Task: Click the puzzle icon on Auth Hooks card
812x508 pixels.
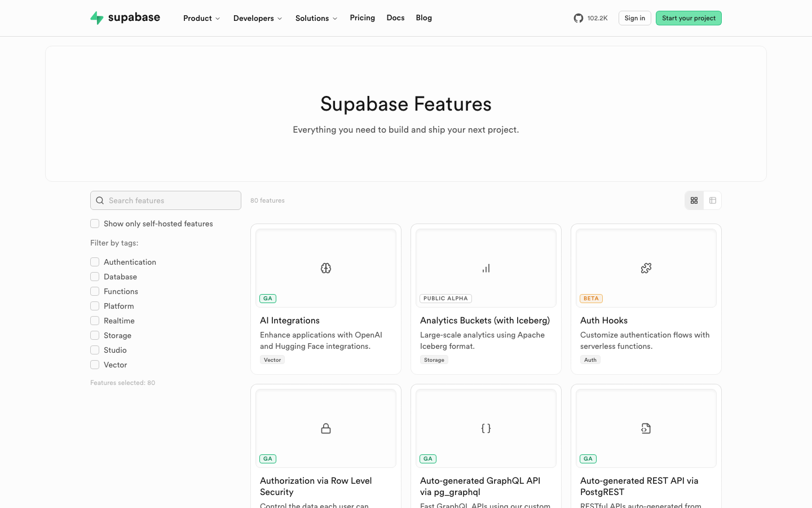Action: coord(646,268)
